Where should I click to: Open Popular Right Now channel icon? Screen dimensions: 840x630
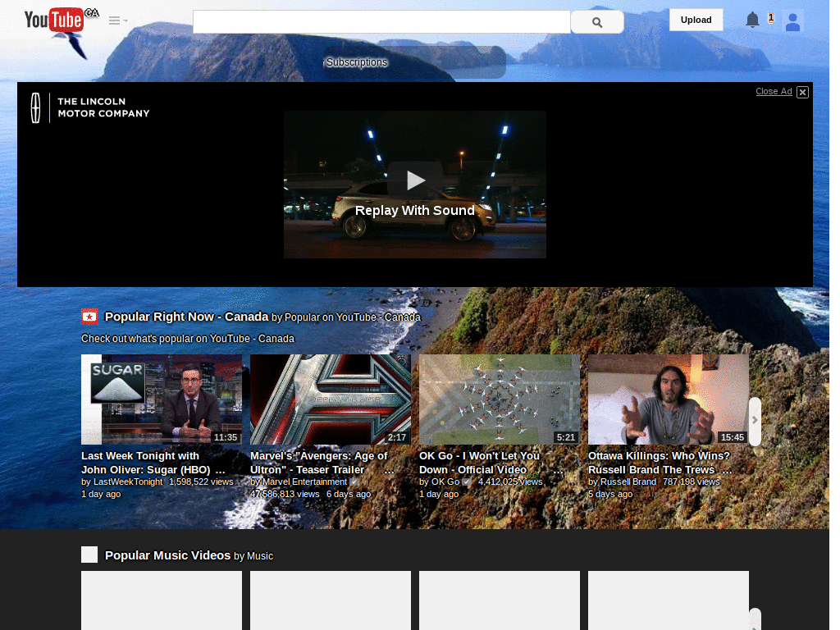click(89, 317)
